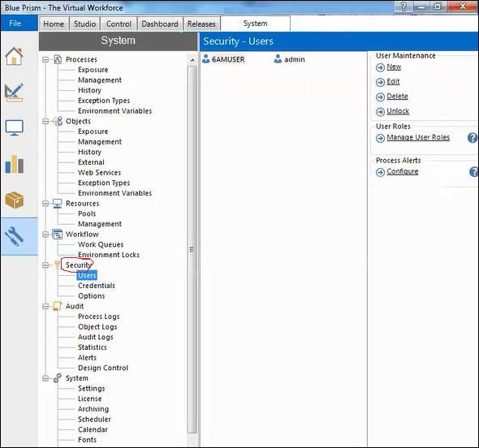
Task: Click the title bar help question mark
Action: click(403, 6)
